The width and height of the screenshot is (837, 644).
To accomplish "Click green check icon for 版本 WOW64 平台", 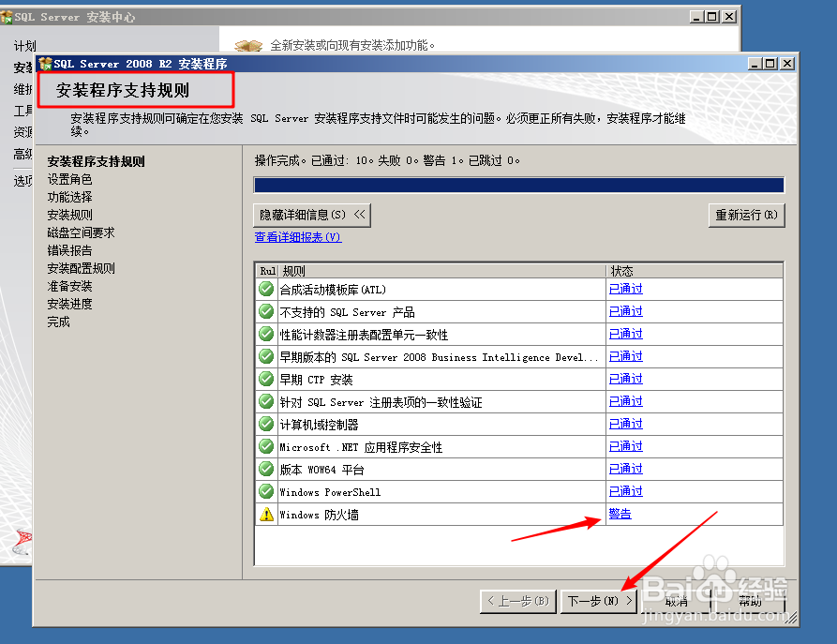I will point(266,469).
